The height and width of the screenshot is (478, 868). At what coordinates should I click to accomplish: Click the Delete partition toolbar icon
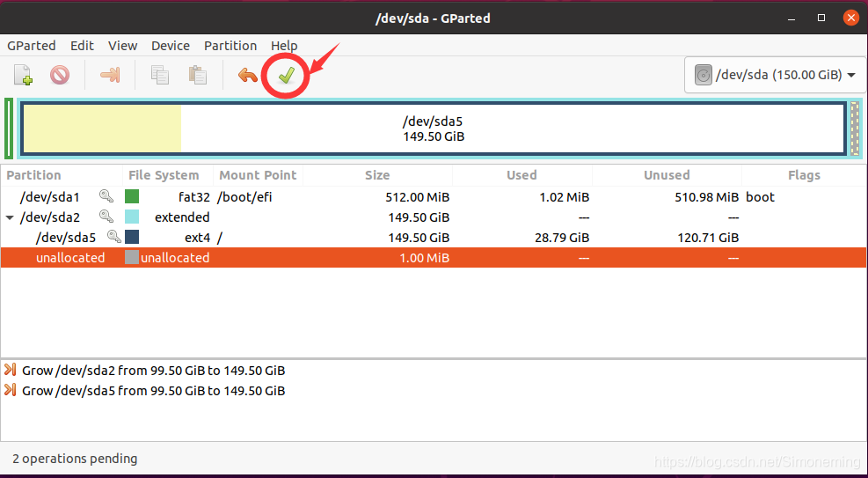pyautogui.click(x=60, y=75)
